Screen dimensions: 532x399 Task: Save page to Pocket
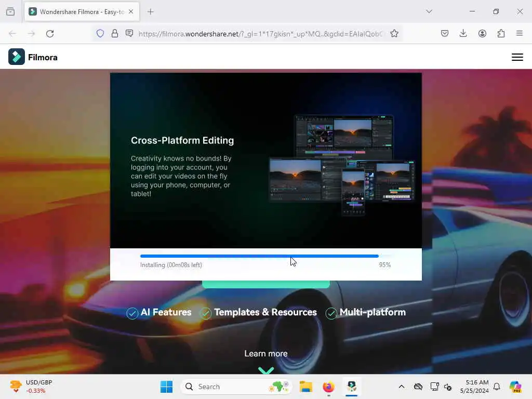pos(445,34)
